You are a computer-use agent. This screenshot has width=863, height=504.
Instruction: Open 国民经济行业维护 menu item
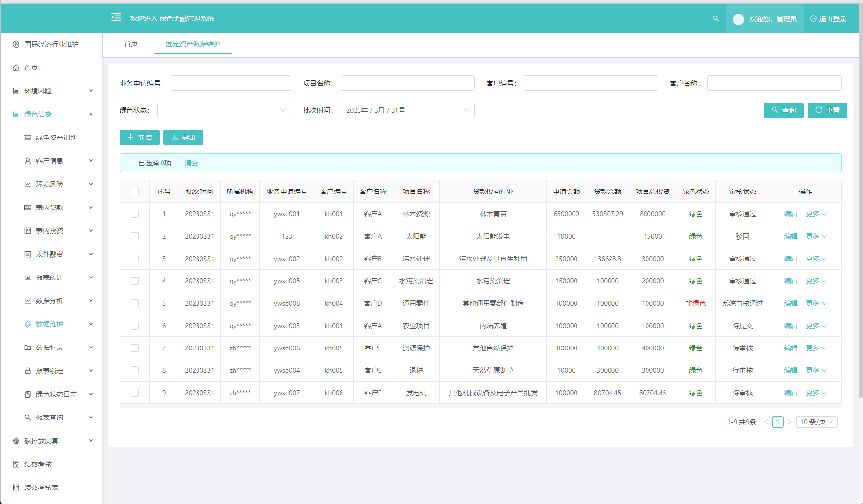[x=51, y=44]
